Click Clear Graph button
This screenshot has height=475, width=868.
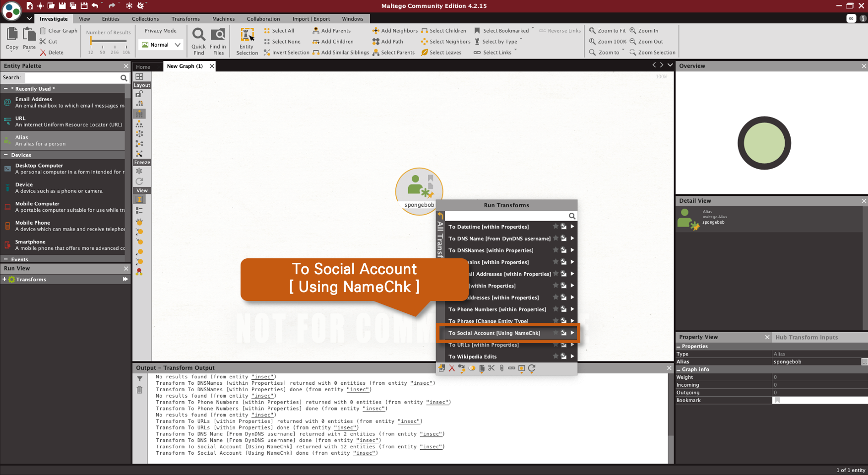[x=59, y=31]
